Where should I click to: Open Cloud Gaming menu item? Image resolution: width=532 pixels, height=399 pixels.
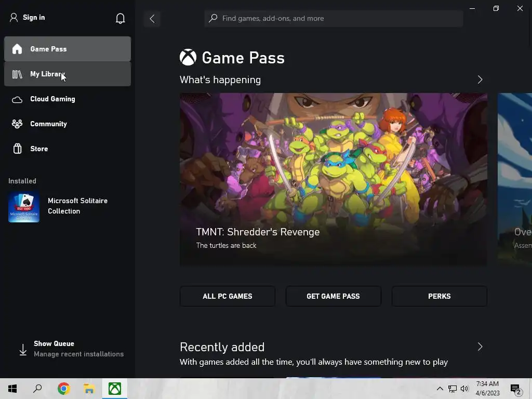68,99
